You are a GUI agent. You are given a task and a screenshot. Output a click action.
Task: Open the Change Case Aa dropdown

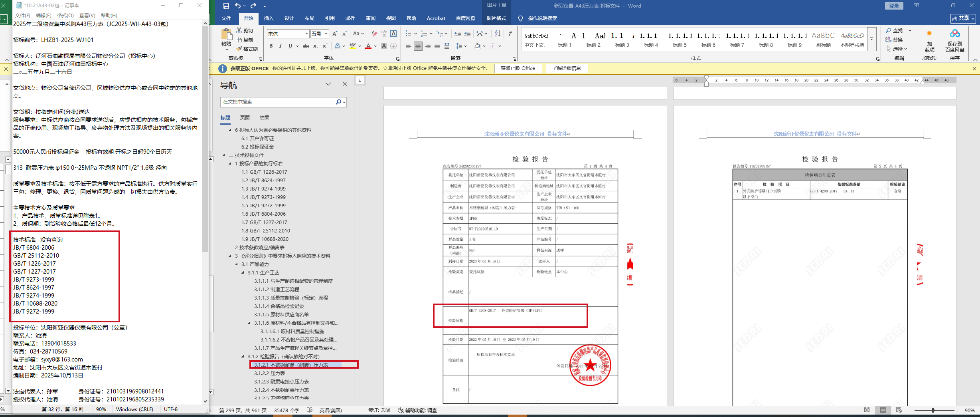point(358,34)
